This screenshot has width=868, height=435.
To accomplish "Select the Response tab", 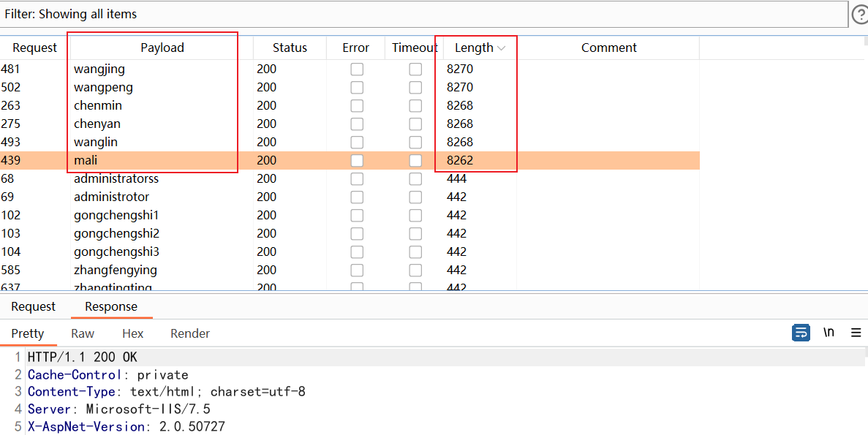I will [x=111, y=307].
